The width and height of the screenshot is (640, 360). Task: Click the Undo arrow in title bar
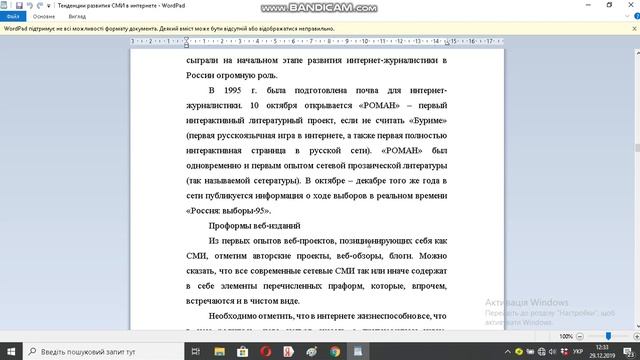(x=30, y=6)
